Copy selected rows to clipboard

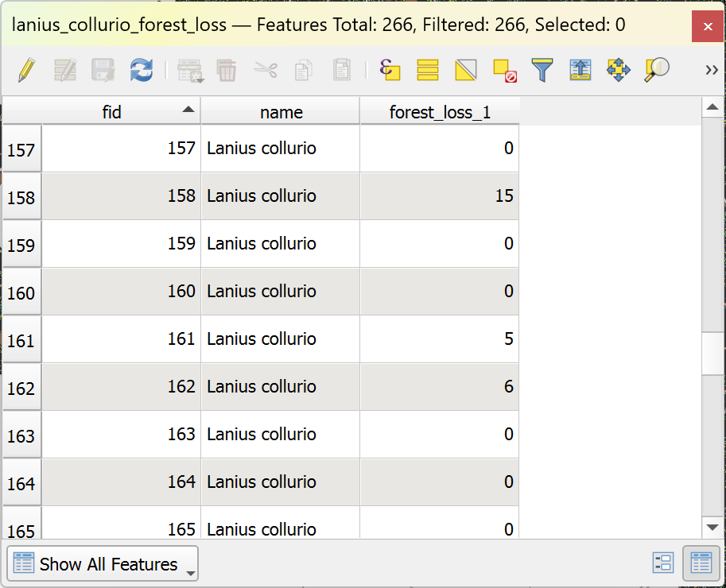[303, 70]
